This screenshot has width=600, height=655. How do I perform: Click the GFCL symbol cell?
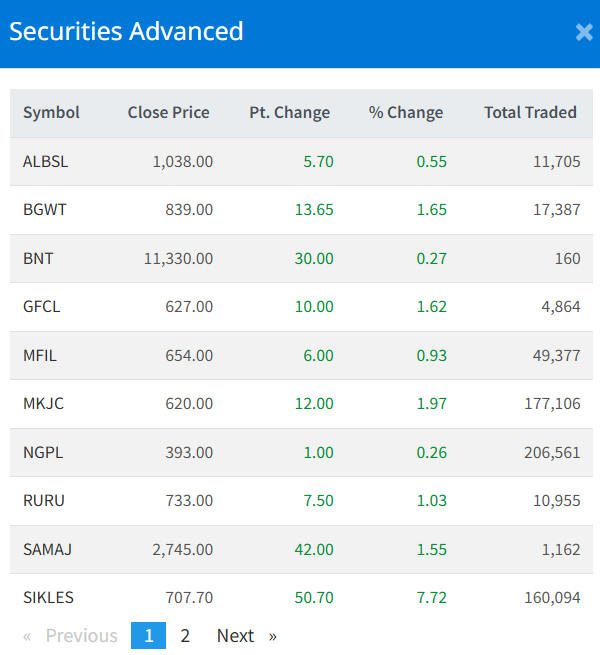click(42, 307)
